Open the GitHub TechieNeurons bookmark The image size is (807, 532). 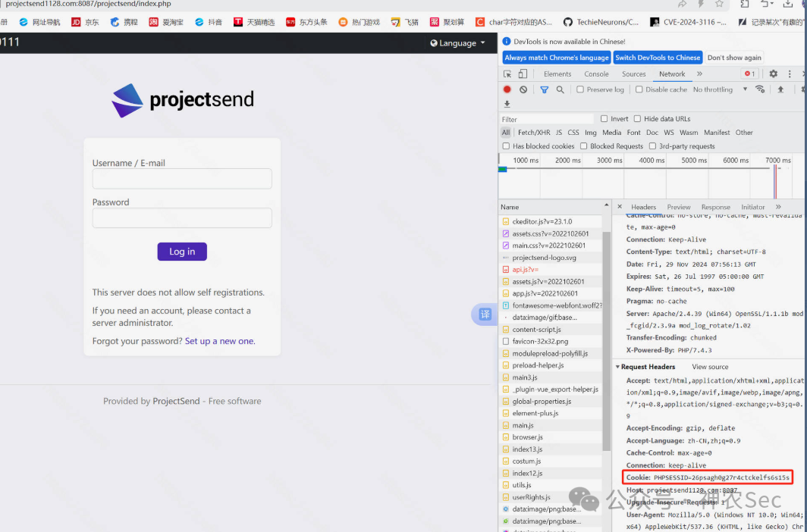click(601, 22)
